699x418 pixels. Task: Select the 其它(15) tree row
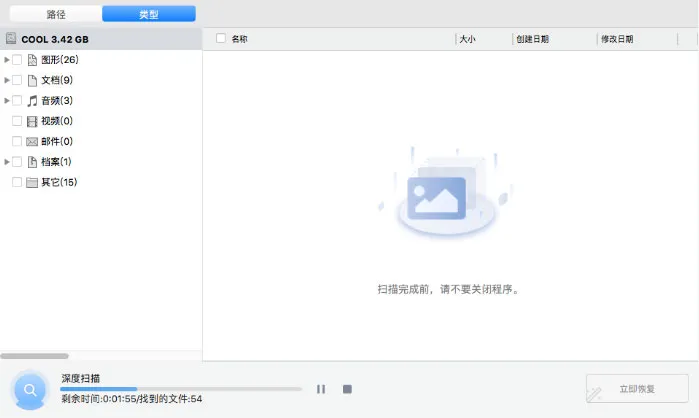101,182
